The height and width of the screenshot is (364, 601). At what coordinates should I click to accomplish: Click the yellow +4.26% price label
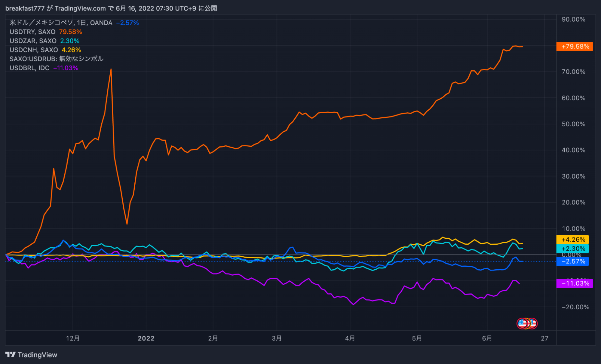[572, 240]
